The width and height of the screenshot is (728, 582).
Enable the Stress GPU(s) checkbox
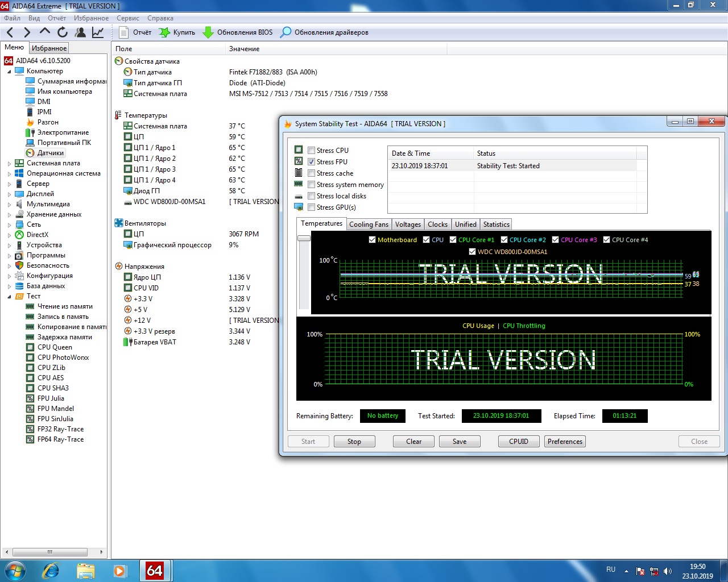click(x=311, y=207)
